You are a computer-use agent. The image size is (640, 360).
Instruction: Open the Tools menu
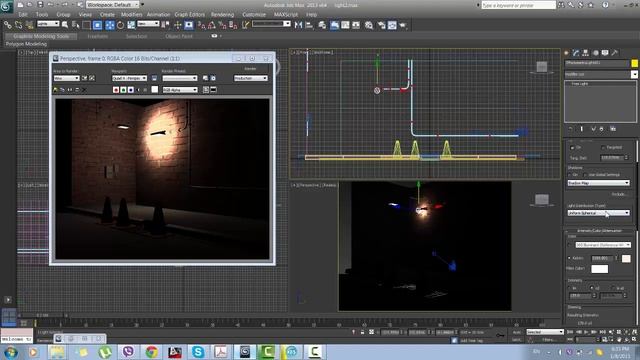[42, 14]
